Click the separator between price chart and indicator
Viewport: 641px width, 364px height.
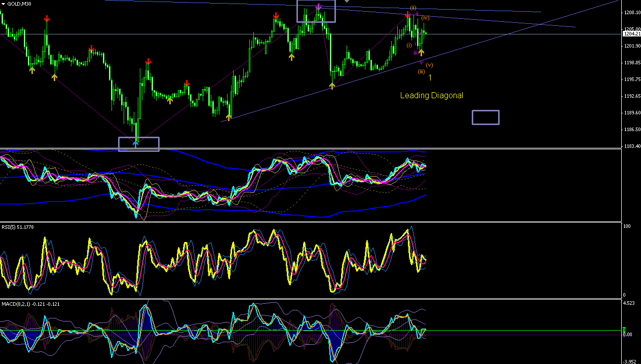(x=311, y=149)
